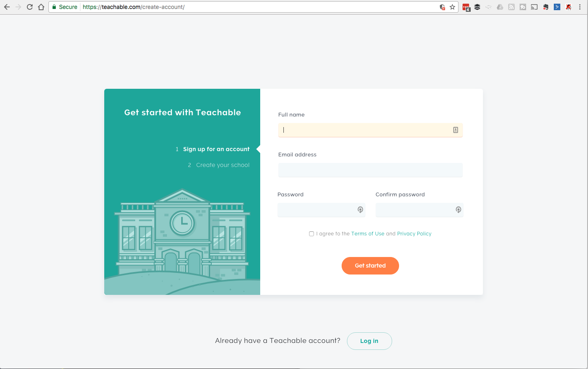The image size is (588, 369).
Task: Click the autofill contact icon in Full name
Action: click(456, 130)
